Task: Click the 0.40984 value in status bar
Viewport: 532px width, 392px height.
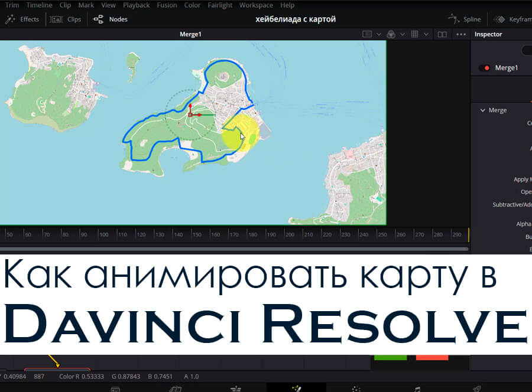Action: (15, 377)
